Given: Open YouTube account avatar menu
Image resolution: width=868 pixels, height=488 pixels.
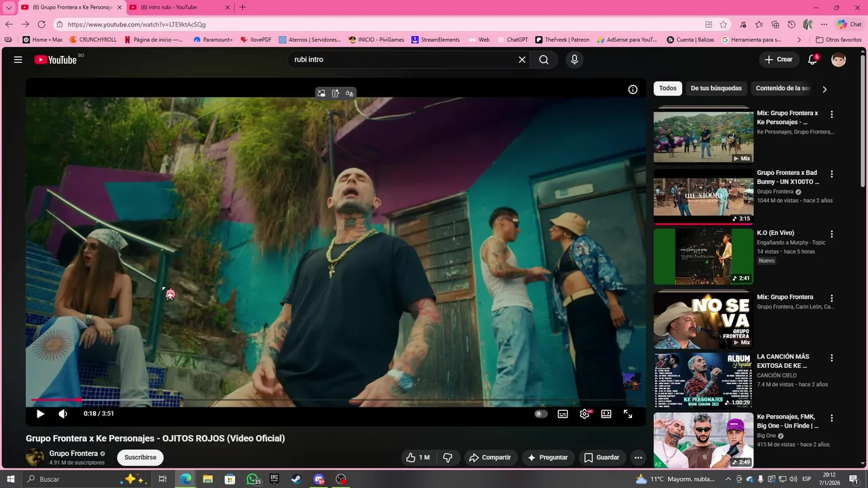Looking at the screenshot, I should point(839,60).
